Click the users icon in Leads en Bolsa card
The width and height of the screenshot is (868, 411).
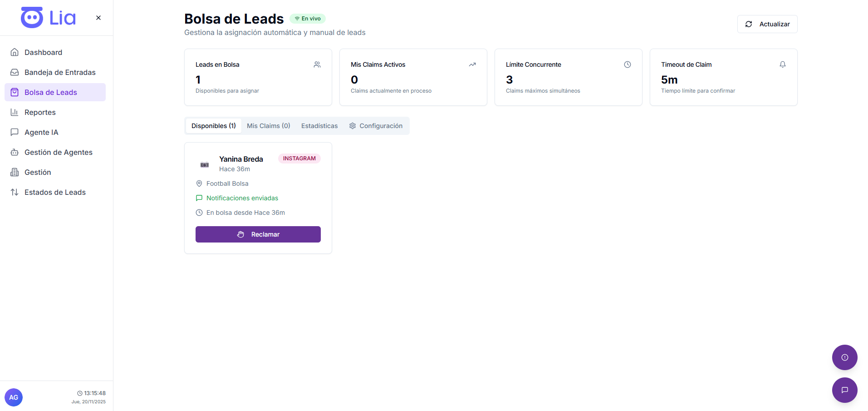tap(317, 64)
